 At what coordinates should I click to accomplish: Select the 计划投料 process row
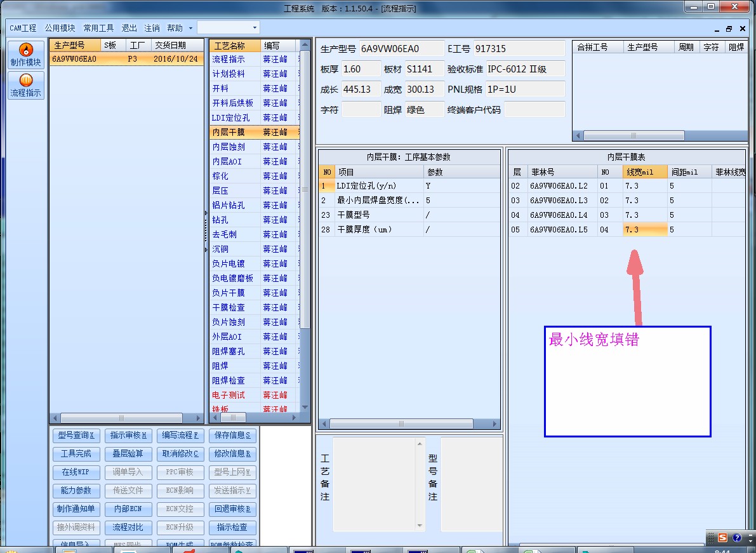pos(255,74)
